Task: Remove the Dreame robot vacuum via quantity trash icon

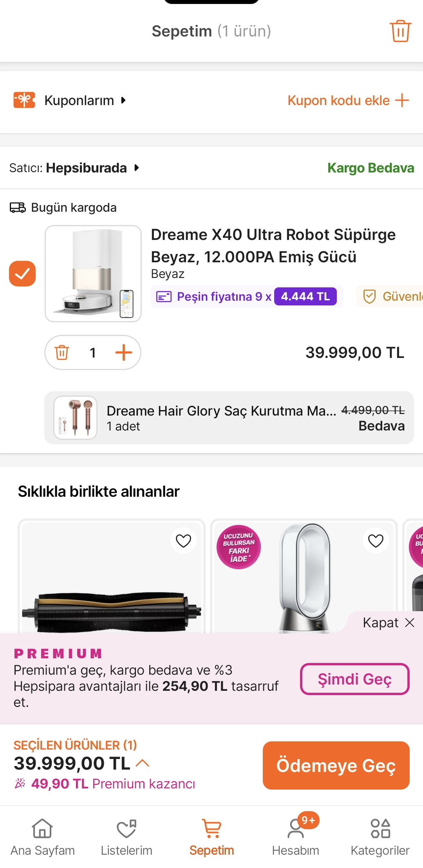Action: pyautogui.click(x=62, y=352)
